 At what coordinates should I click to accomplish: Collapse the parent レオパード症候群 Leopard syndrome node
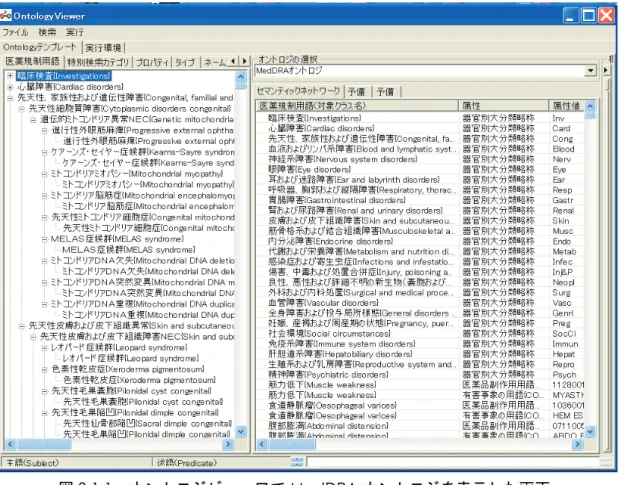click(45, 348)
